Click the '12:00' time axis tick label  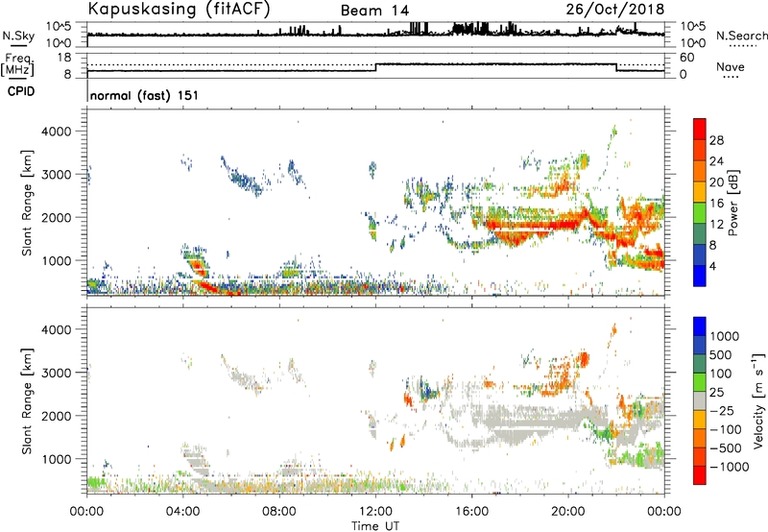(x=375, y=512)
